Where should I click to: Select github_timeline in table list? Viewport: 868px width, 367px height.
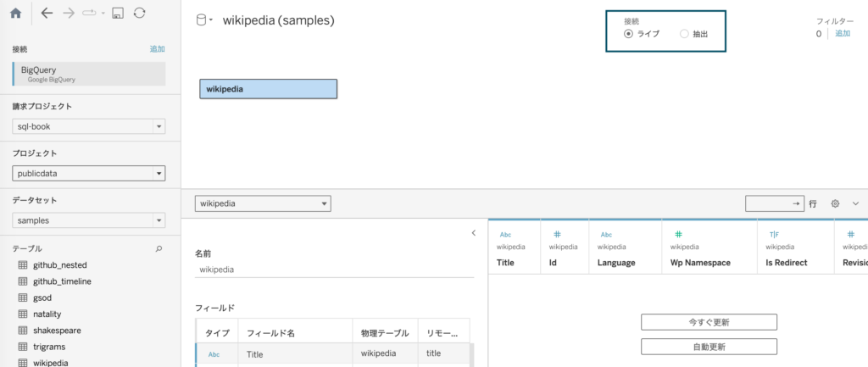(62, 281)
